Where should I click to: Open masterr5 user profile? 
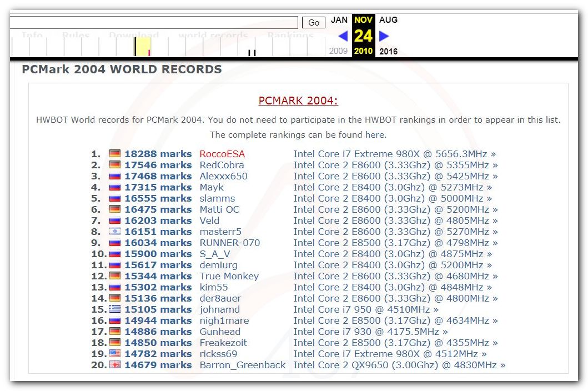[x=220, y=232]
